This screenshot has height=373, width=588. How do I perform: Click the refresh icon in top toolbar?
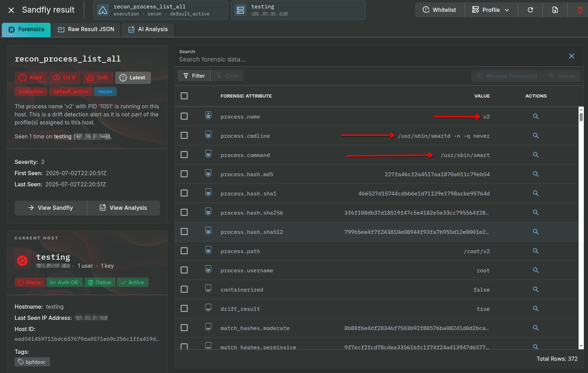[x=530, y=10]
